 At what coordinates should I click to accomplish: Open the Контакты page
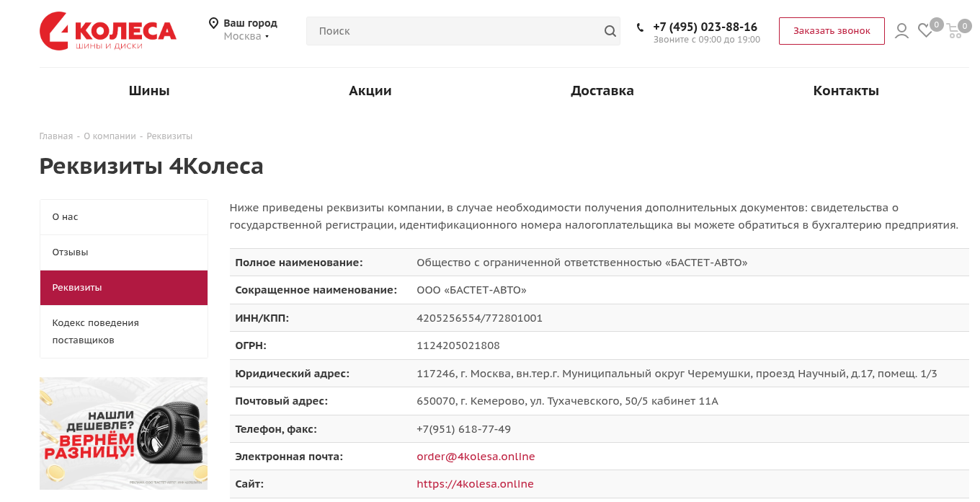click(845, 91)
